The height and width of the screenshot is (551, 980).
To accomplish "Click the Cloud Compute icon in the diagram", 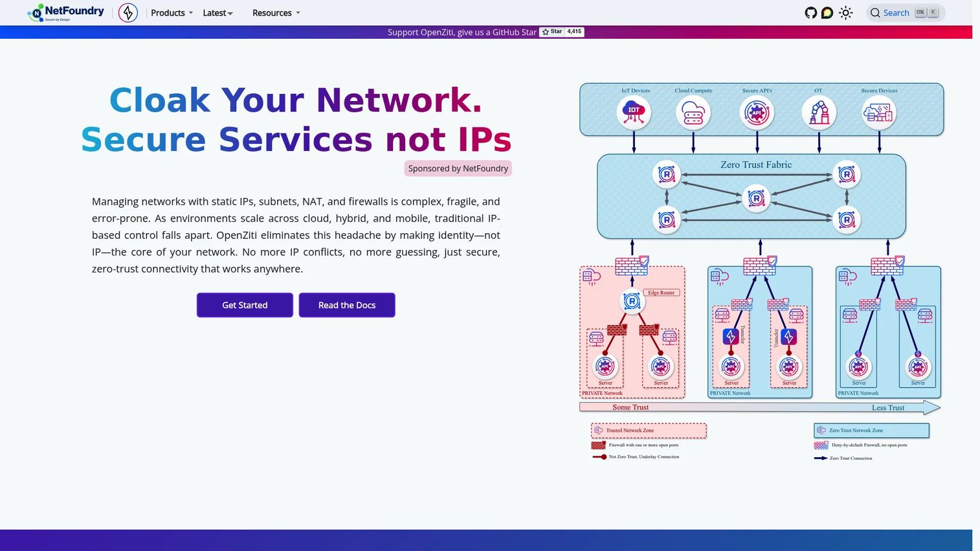I will [693, 113].
